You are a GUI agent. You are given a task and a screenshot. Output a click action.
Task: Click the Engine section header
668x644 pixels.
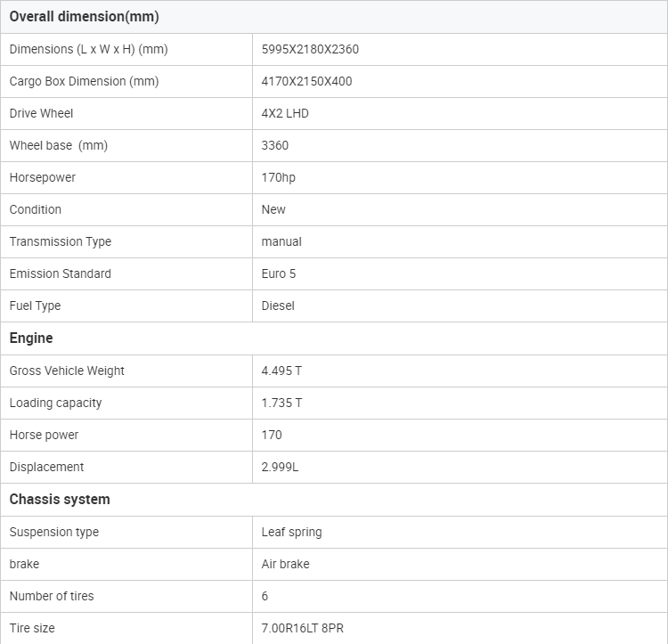coord(31,338)
